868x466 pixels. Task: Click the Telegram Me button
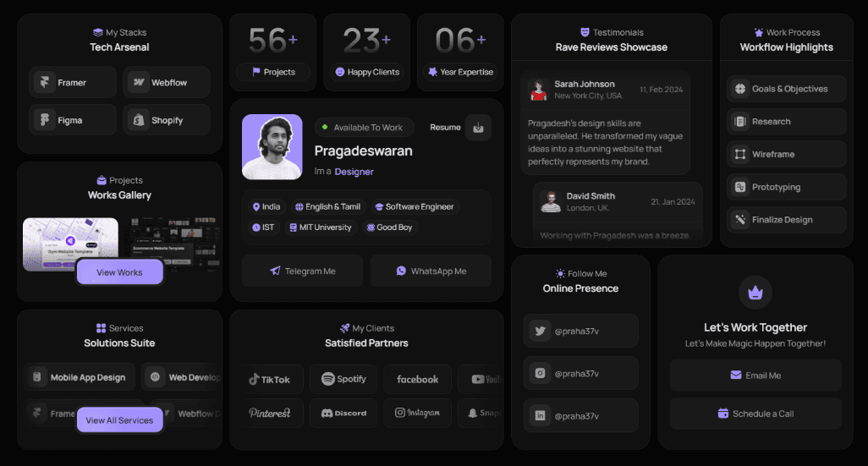302,271
